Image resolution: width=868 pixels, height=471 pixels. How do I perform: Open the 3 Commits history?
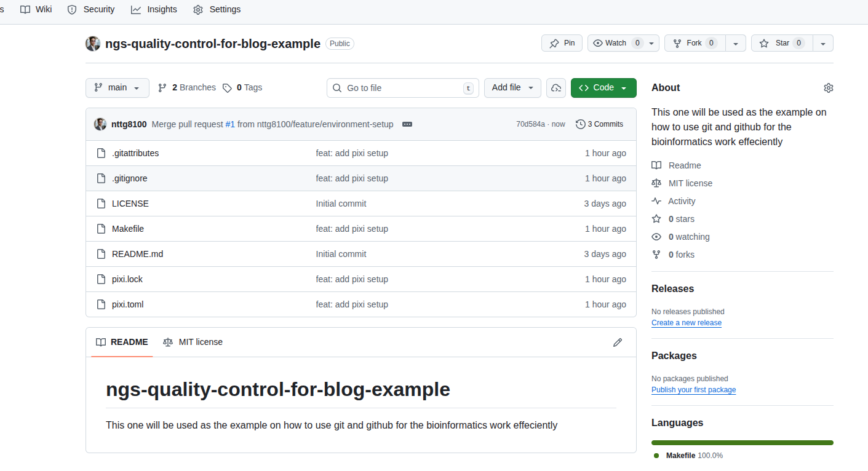coord(599,124)
